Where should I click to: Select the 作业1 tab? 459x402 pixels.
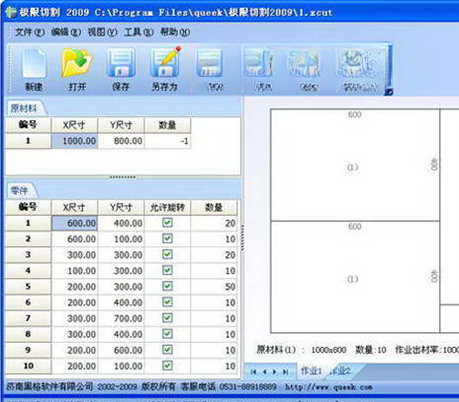(x=311, y=371)
